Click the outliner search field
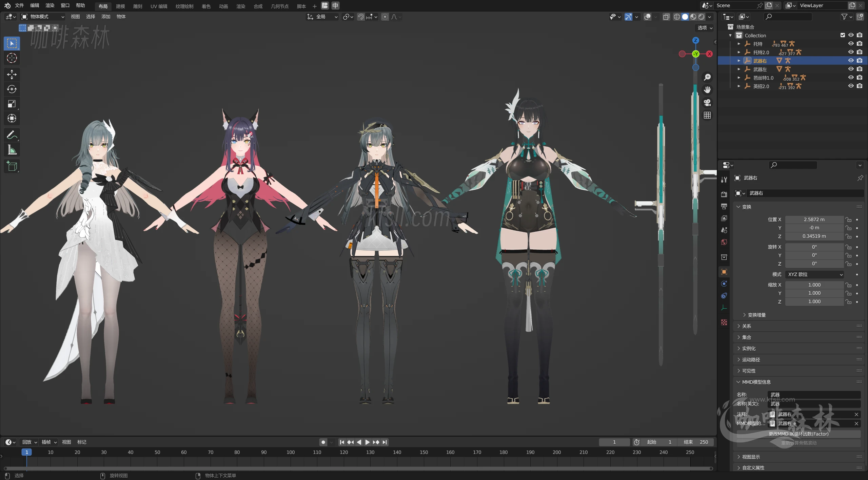This screenshot has height=480, width=868. pos(788,17)
